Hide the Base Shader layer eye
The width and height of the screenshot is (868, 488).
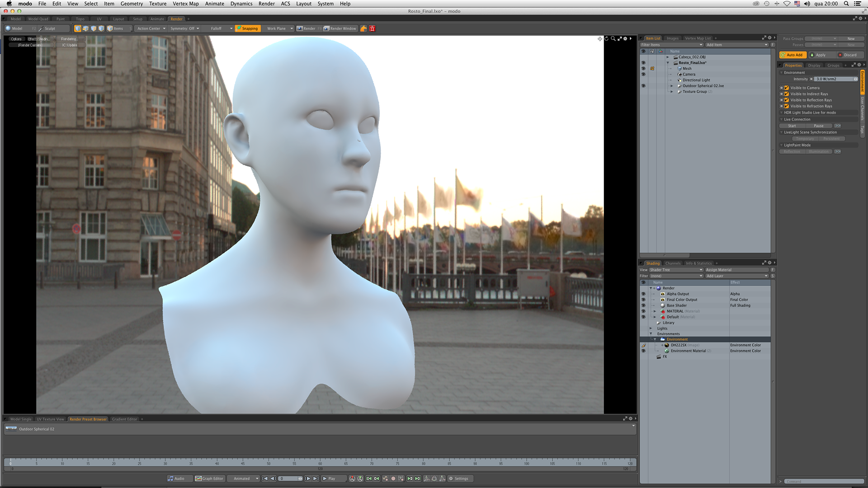point(643,305)
